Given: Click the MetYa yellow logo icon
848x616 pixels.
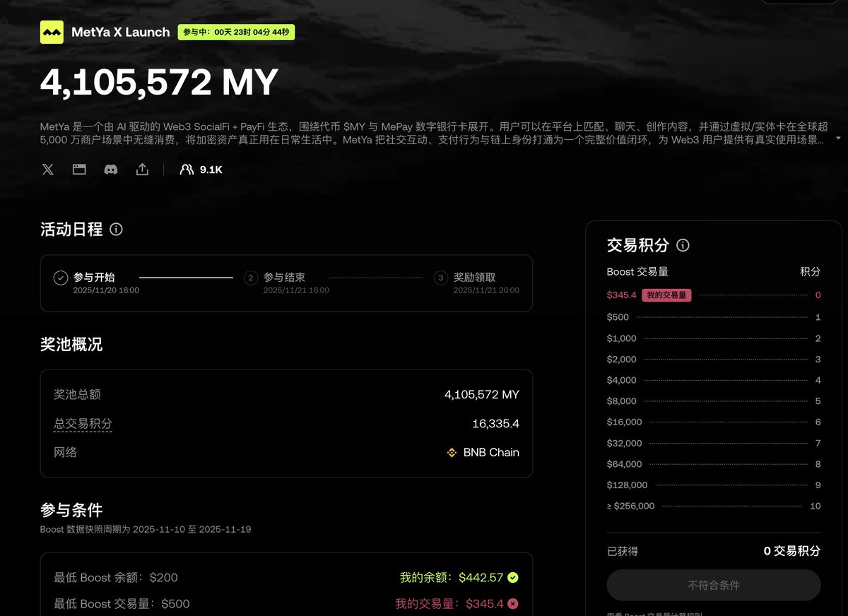Looking at the screenshot, I should click(52, 32).
